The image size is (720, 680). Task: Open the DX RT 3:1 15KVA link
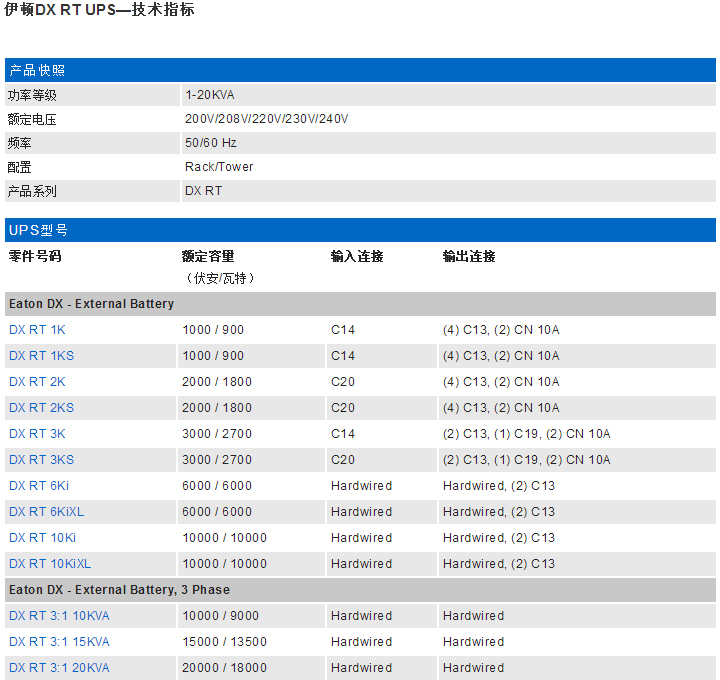[x=59, y=642]
